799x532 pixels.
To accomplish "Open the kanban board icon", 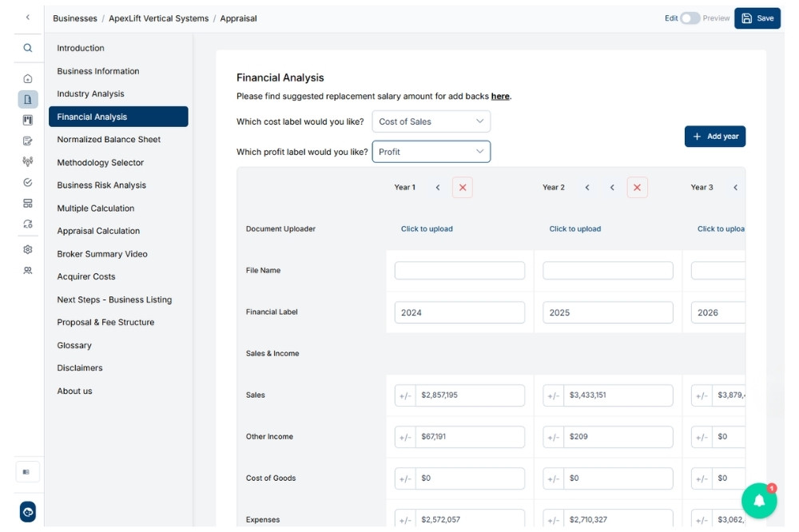I will tap(27, 121).
